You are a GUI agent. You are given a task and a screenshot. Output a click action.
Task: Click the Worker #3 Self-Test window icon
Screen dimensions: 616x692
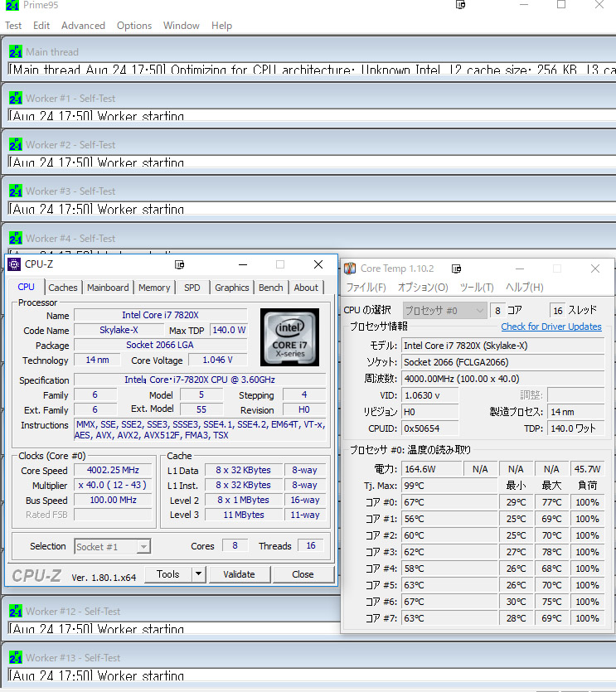click(x=16, y=191)
